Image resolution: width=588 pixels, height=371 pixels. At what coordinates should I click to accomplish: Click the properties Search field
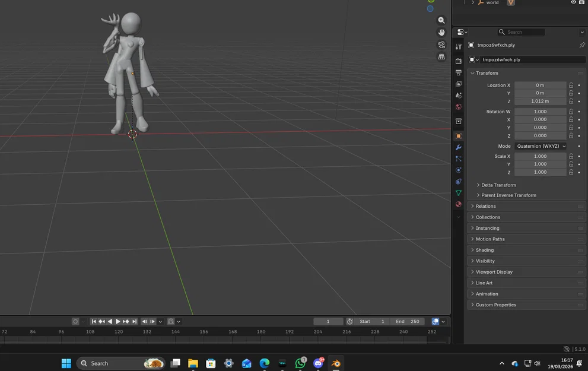click(522, 32)
